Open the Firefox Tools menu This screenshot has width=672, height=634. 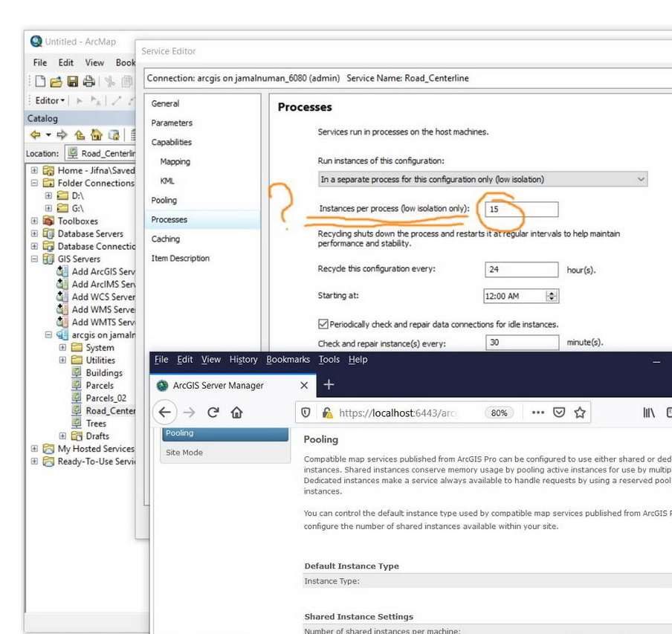point(329,360)
